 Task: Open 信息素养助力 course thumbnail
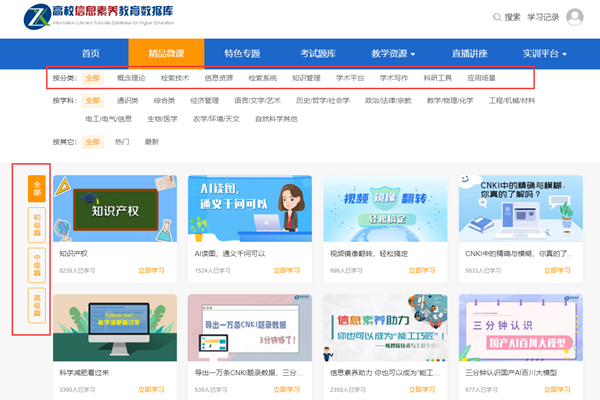[385, 328]
